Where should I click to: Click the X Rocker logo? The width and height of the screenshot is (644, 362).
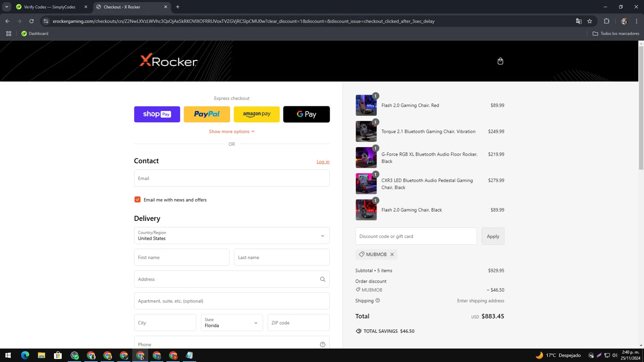(169, 60)
